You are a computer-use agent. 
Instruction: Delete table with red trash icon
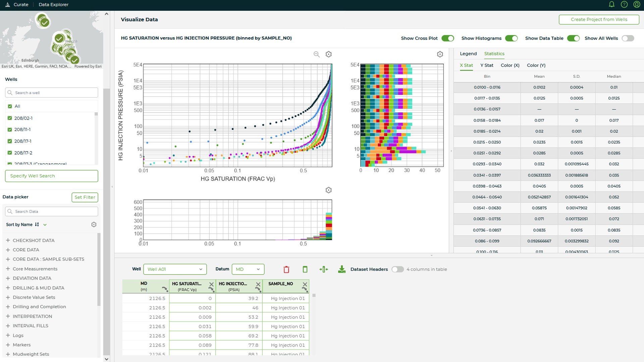pos(286,269)
